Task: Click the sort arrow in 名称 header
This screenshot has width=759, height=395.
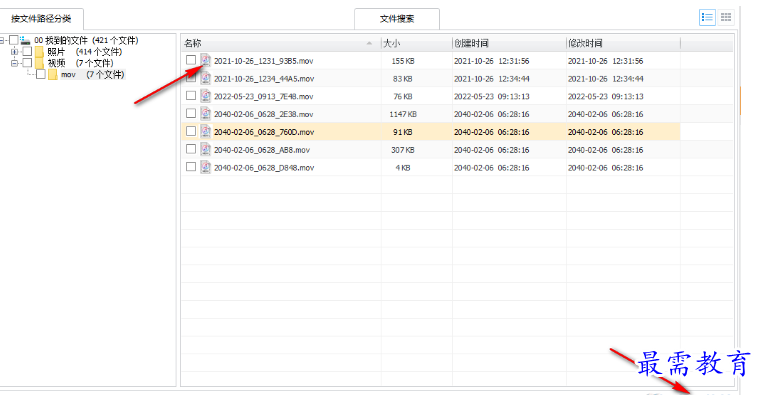Action: pyautogui.click(x=369, y=43)
